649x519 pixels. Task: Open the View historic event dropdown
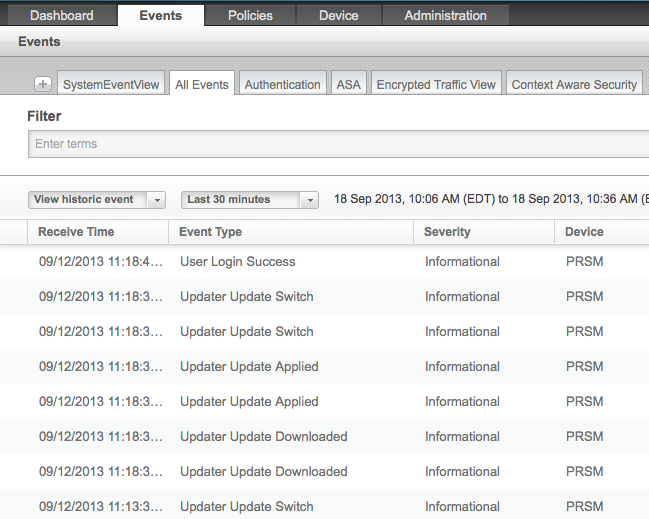click(97, 200)
